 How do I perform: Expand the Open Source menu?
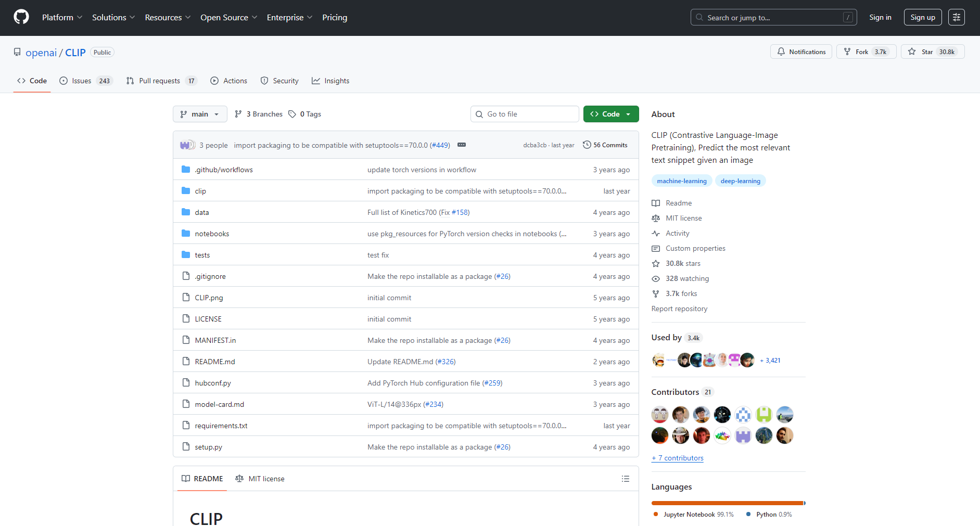tap(229, 17)
